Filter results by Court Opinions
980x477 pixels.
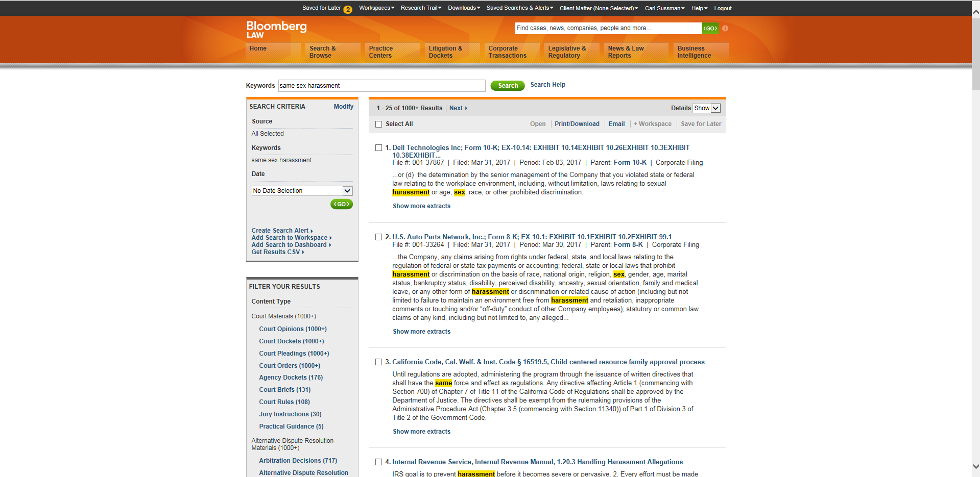point(293,329)
